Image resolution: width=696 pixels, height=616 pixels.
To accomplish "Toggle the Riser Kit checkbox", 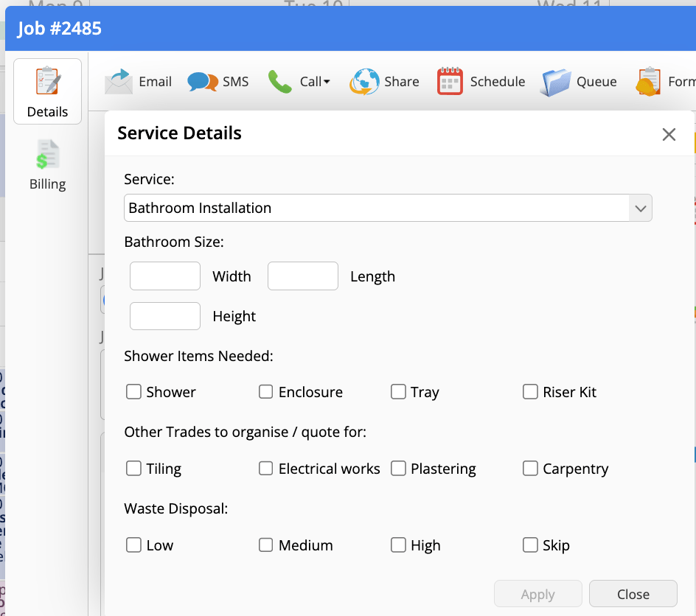I will click(530, 392).
